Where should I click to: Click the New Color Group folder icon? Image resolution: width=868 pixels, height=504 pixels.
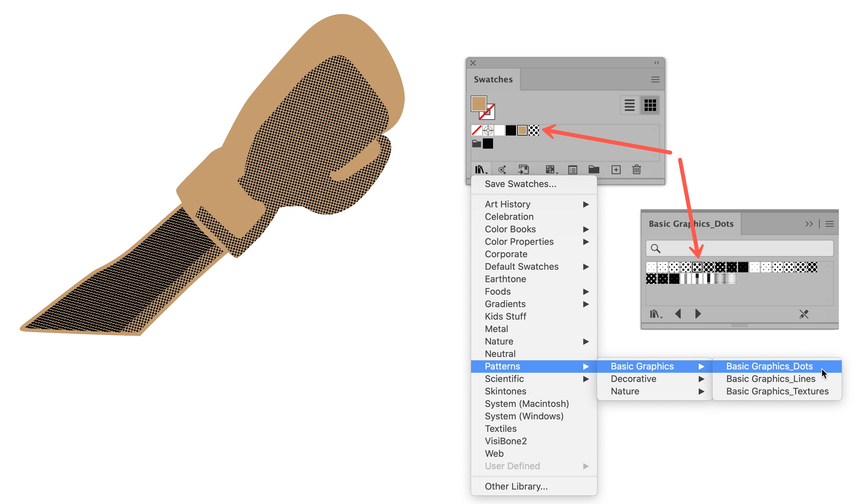click(594, 170)
